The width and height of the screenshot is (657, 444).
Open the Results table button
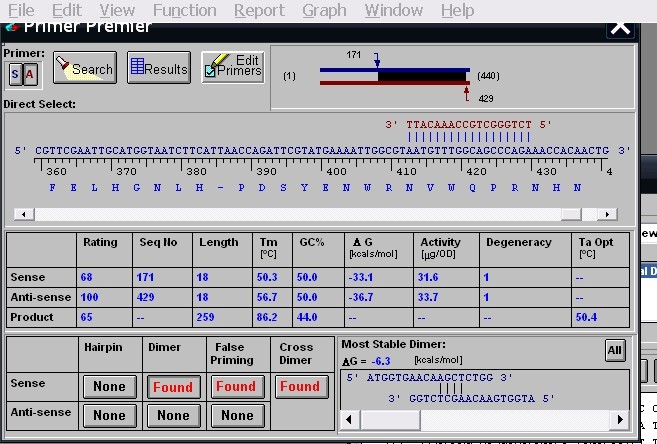pyautogui.click(x=159, y=67)
